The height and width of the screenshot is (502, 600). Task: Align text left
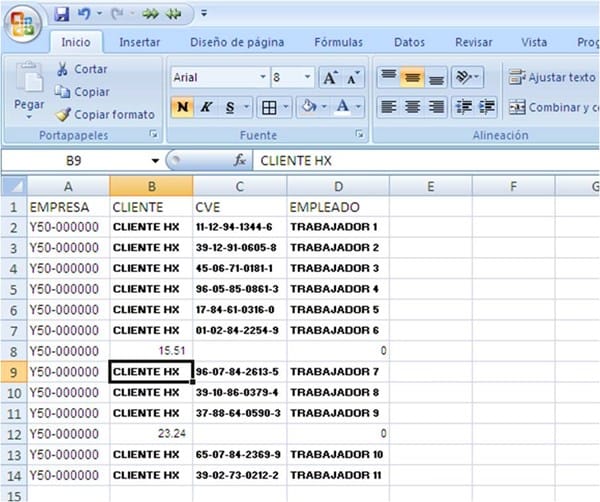pyautogui.click(x=389, y=107)
